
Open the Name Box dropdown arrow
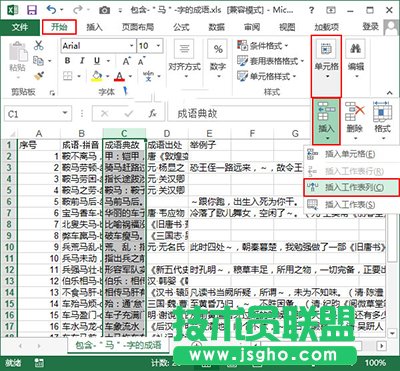tap(65, 114)
